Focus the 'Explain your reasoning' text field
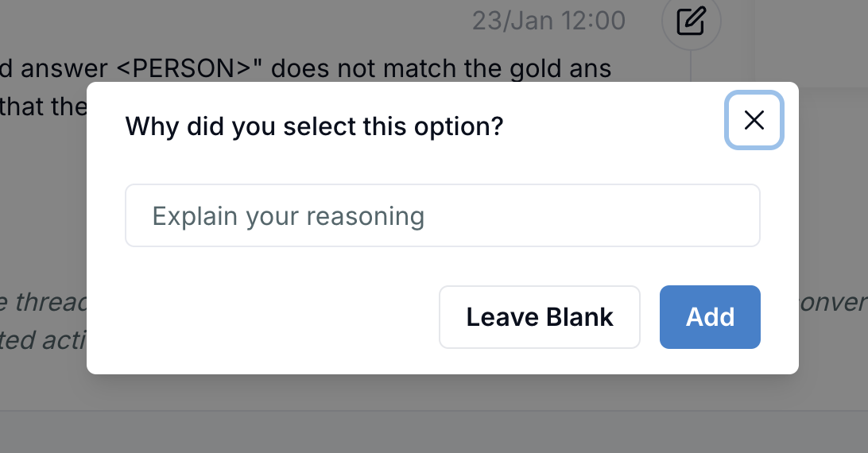Viewport: 868px width, 453px height. click(x=442, y=215)
